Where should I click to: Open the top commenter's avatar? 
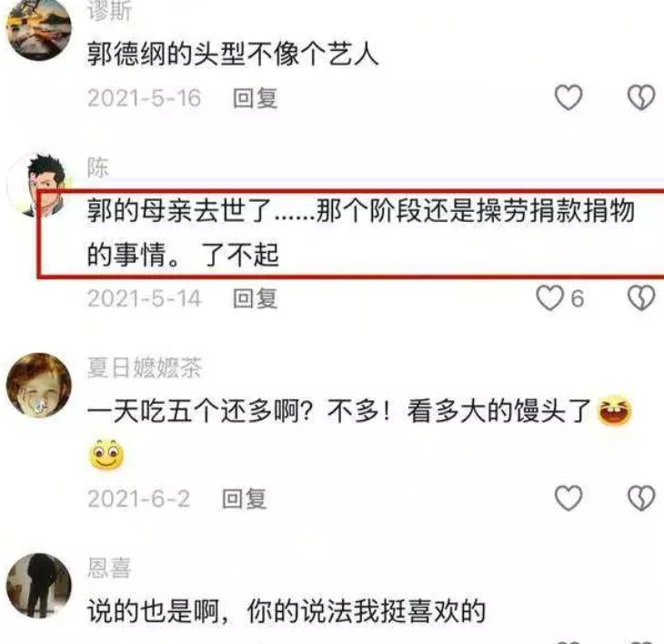(x=39, y=28)
